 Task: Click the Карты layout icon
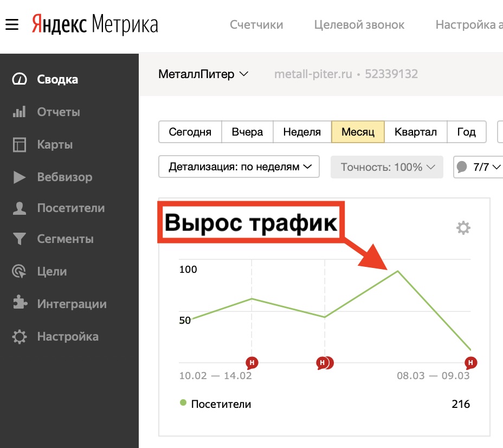20,144
